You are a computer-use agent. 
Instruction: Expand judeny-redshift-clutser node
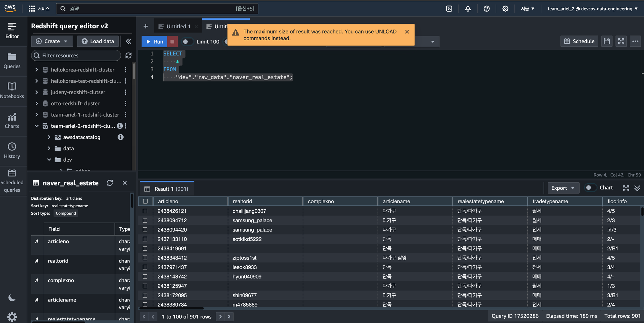(x=36, y=92)
